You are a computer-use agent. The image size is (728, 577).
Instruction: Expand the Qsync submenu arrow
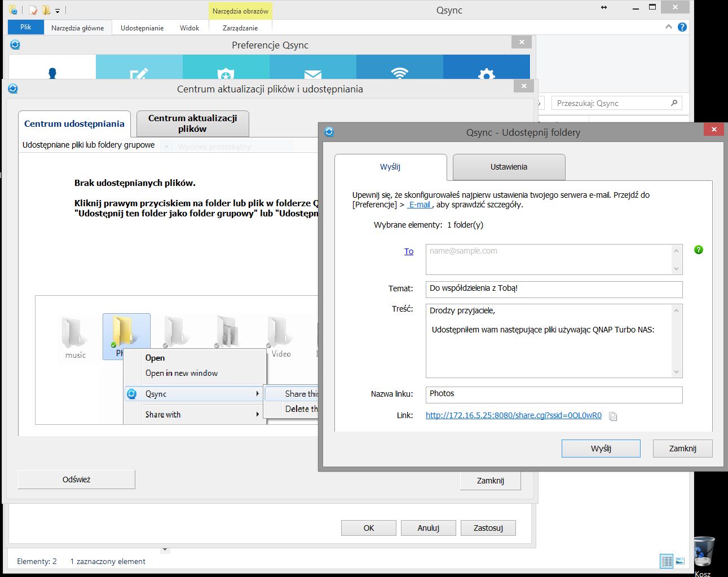click(258, 394)
